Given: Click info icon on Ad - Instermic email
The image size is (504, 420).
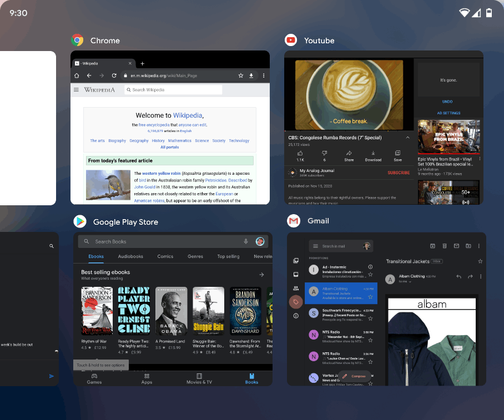Looking at the screenshot, I should 370,267.
